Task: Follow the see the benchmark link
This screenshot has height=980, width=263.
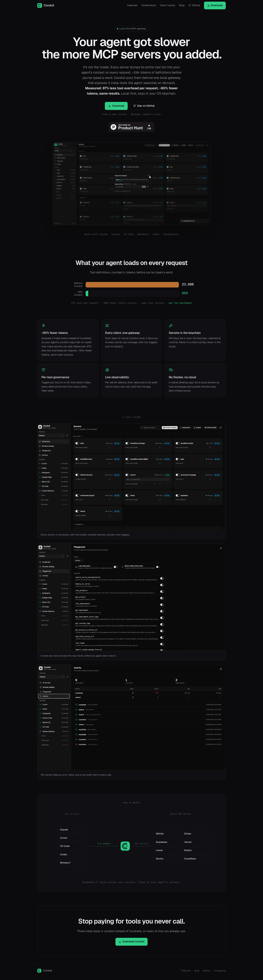Action: [180, 303]
